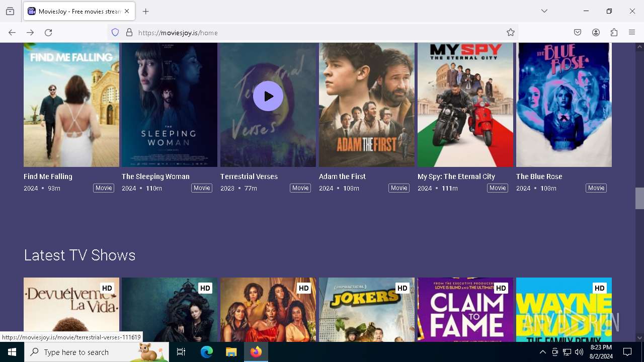Expand the list all tabs chevron

(544, 11)
